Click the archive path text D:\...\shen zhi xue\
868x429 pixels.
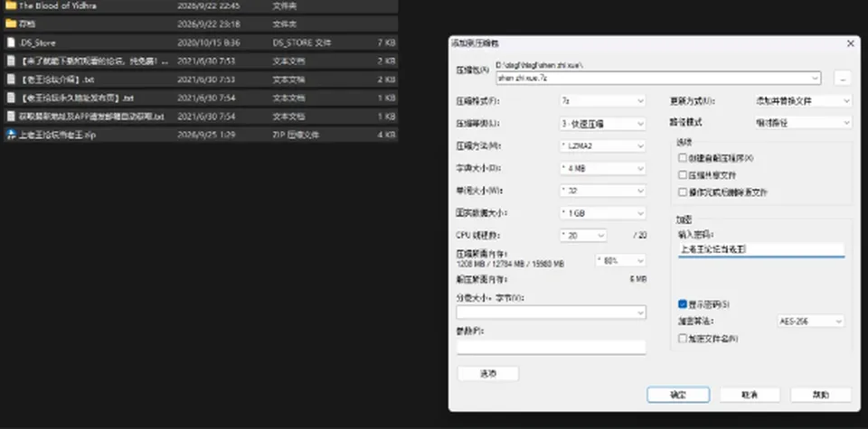[541, 65]
